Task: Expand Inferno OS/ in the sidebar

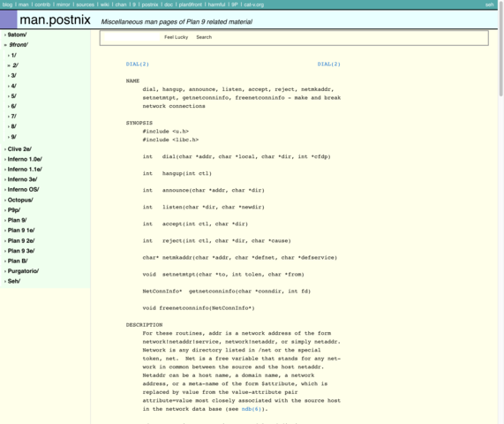Action: coord(24,190)
